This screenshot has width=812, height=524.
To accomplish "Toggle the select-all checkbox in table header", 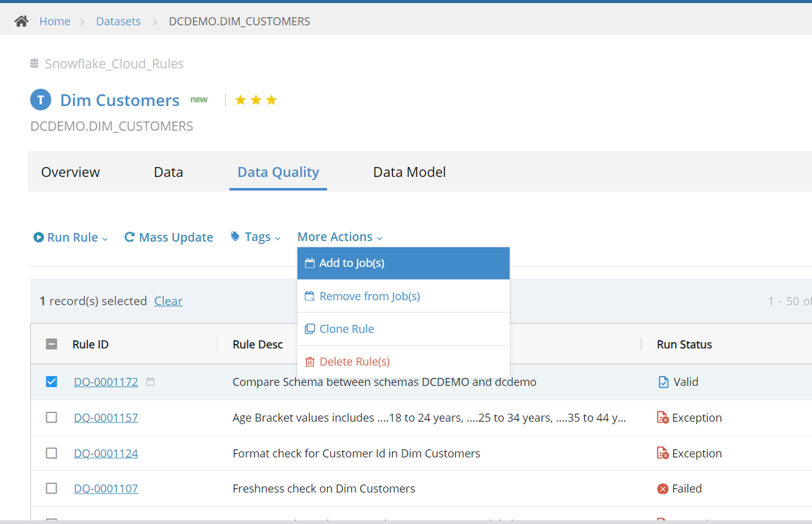I will tap(52, 345).
